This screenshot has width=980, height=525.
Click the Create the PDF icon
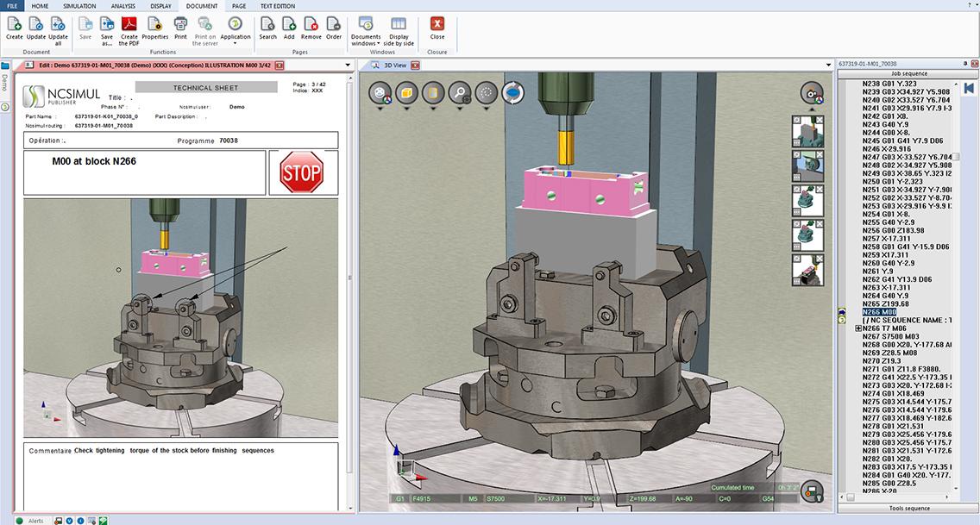[x=129, y=24]
